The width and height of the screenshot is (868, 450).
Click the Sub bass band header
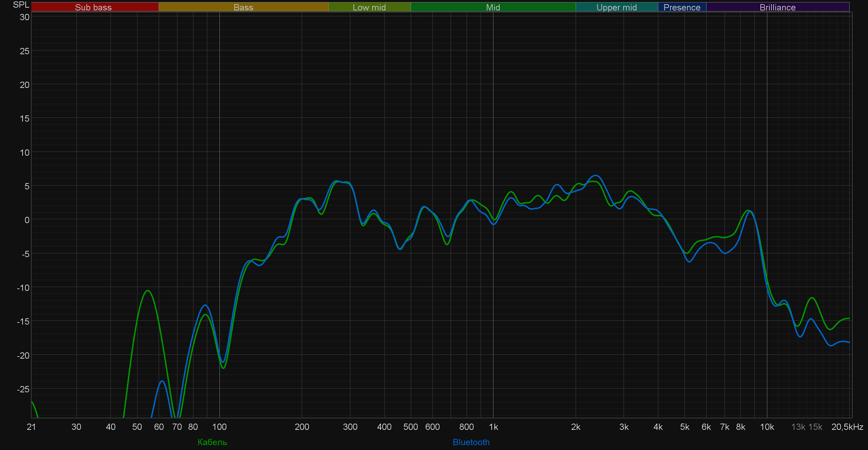click(93, 7)
